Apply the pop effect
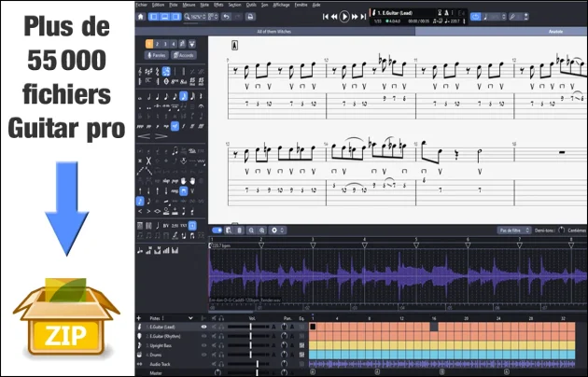This screenshot has width=588, height=377. (175, 181)
